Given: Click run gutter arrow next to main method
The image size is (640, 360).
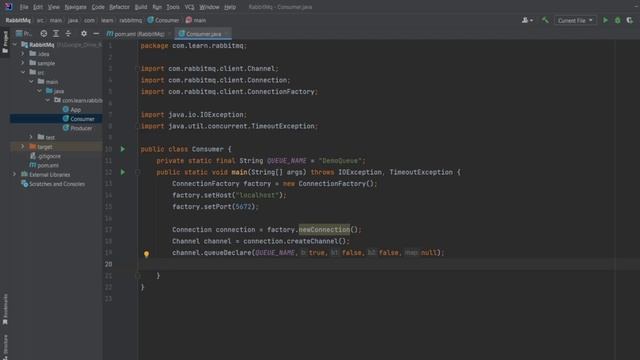Looking at the screenshot, I should click(x=122, y=172).
